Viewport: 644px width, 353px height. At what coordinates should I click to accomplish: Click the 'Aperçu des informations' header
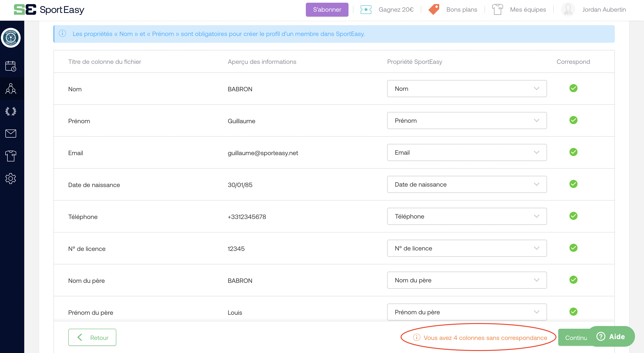262,62
